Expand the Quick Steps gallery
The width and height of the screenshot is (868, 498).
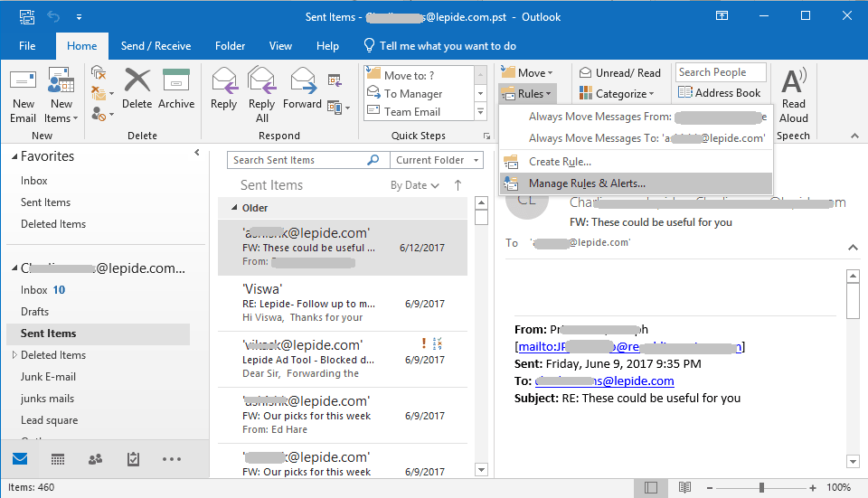coord(480,112)
